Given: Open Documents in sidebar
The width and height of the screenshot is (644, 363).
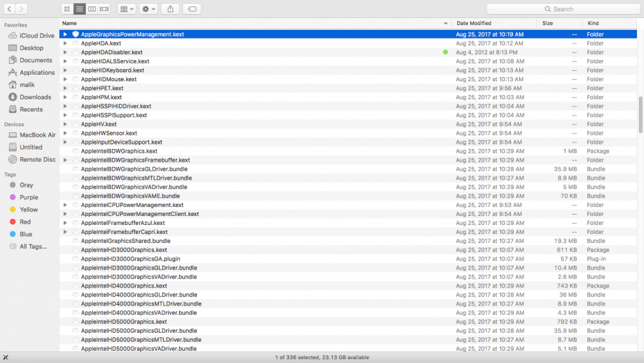Looking at the screenshot, I should (30, 61).
